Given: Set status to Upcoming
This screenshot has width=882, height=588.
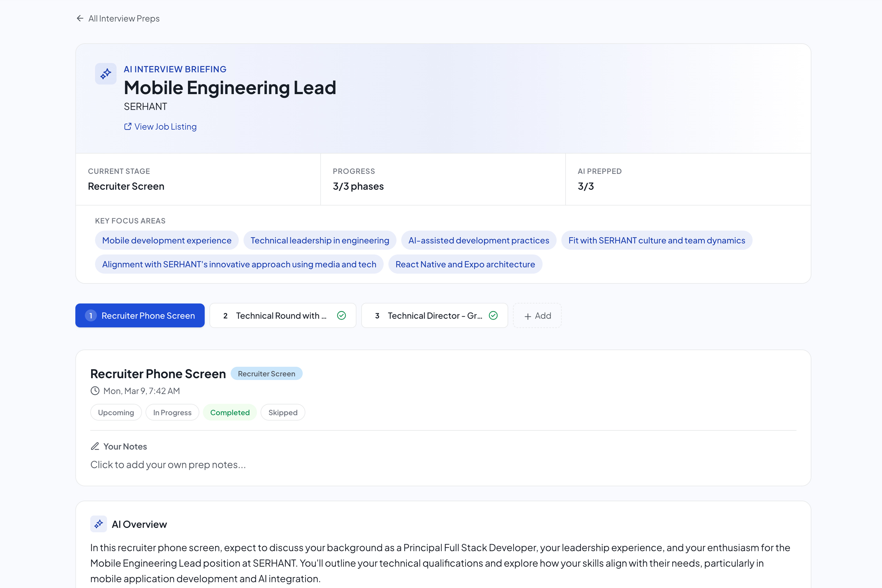Looking at the screenshot, I should (116, 413).
